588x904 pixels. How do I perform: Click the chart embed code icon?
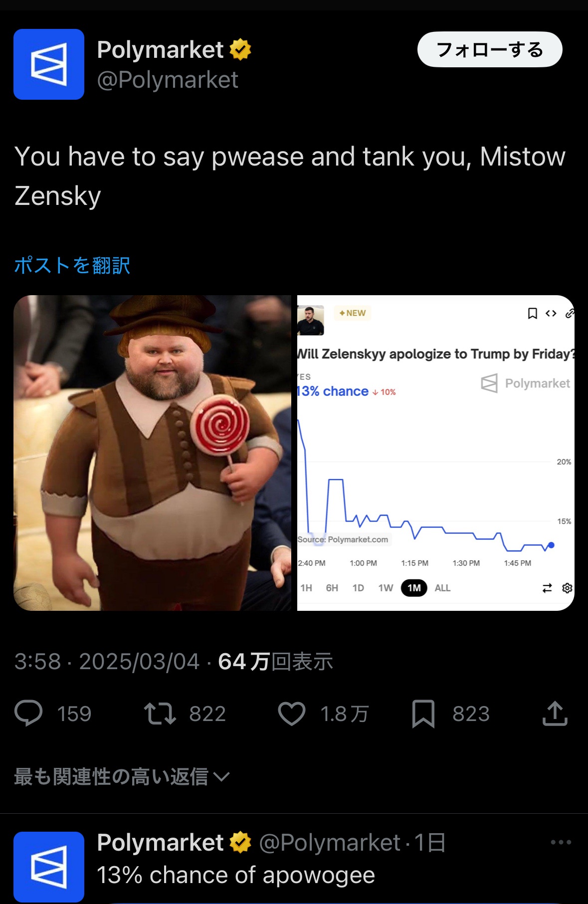click(x=551, y=313)
